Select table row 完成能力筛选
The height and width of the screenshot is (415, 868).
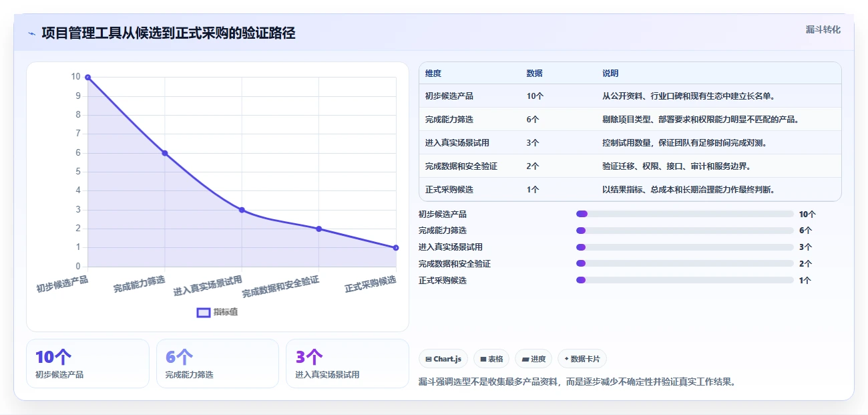pyautogui.click(x=630, y=120)
